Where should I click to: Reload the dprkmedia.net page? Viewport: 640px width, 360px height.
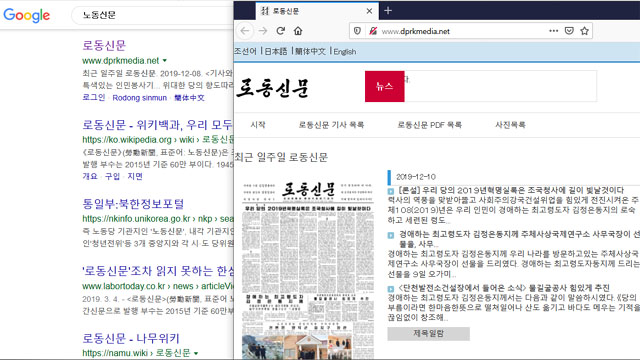pyautogui.click(x=280, y=31)
